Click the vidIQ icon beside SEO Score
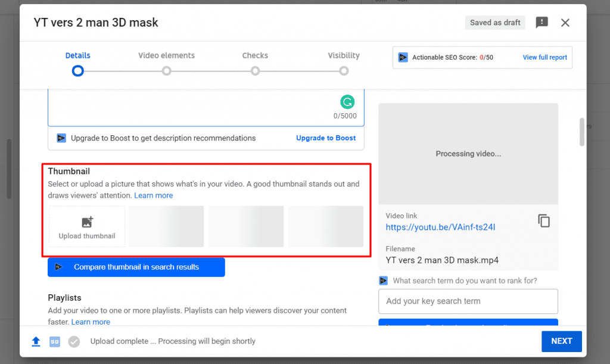 point(403,58)
